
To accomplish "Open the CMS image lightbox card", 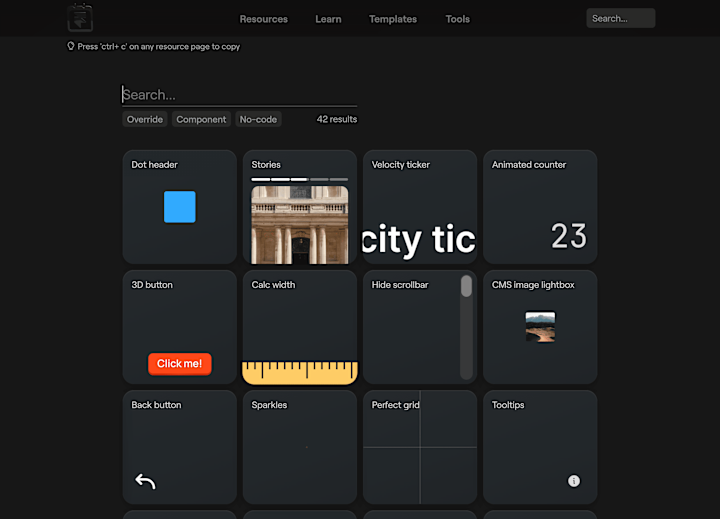I will point(540,327).
